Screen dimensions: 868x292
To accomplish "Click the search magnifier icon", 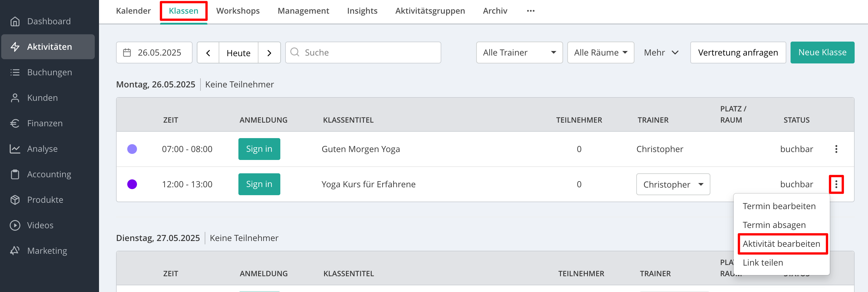I will pyautogui.click(x=295, y=52).
